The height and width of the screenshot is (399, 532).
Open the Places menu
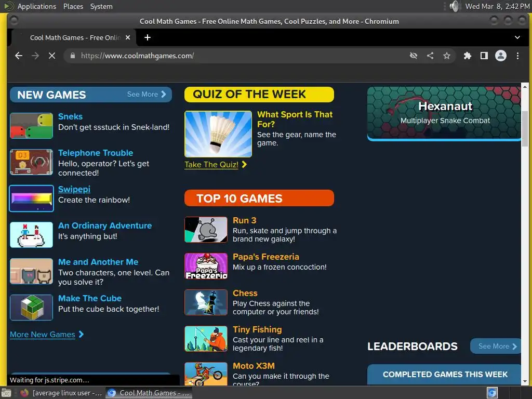73,6
